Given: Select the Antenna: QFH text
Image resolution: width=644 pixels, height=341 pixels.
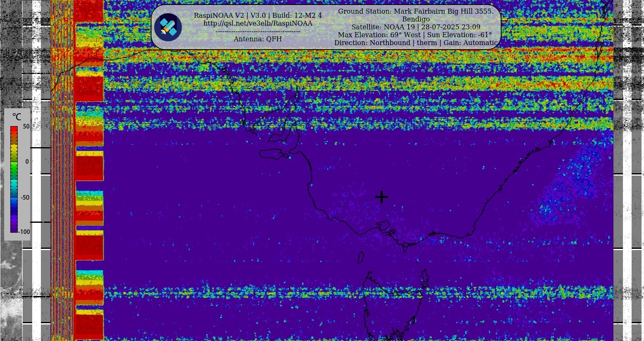Looking at the screenshot, I should click(258, 39).
